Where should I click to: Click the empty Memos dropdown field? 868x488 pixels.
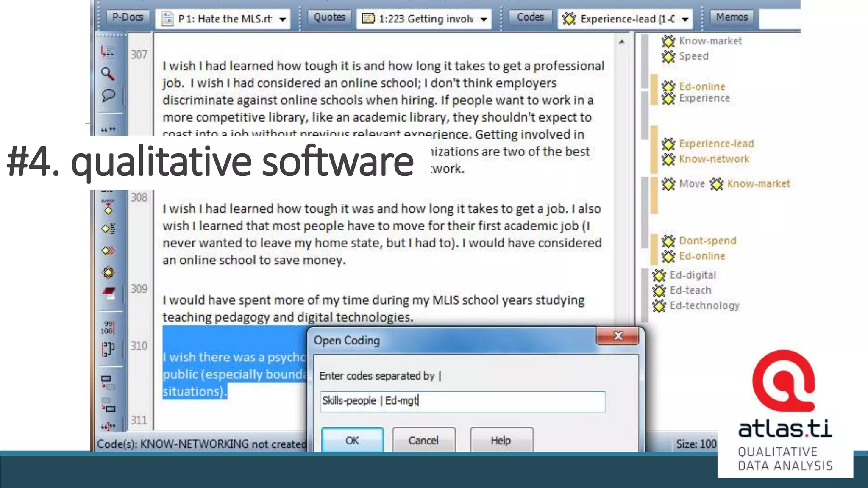point(779,19)
